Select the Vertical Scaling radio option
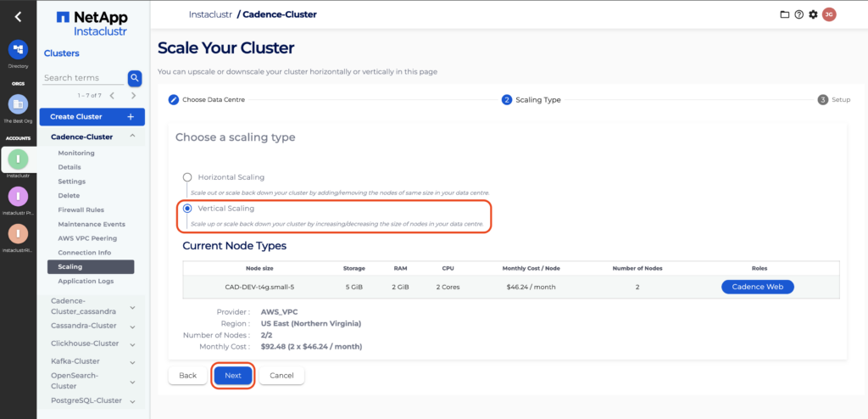Image resolution: width=868 pixels, height=419 pixels. tap(187, 209)
